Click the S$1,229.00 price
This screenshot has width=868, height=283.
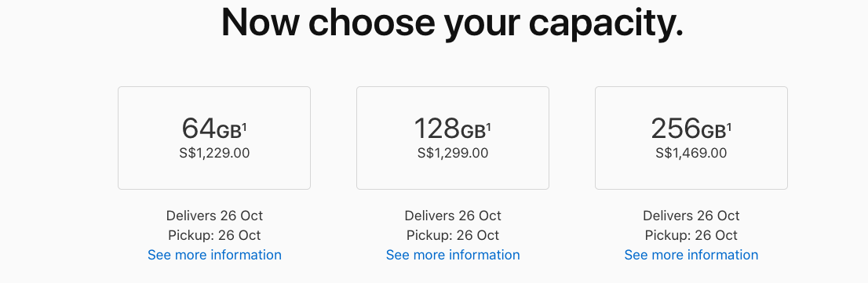coord(214,153)
